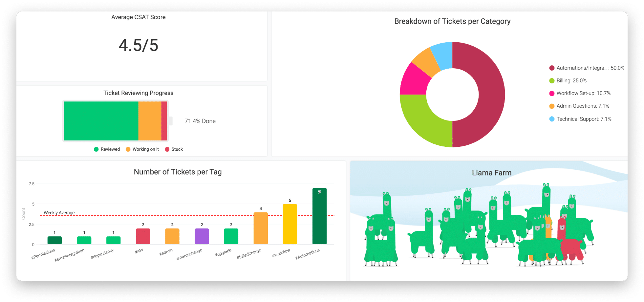Select the orange Working on it segment
644x302 pixels.
pos(150,121)
